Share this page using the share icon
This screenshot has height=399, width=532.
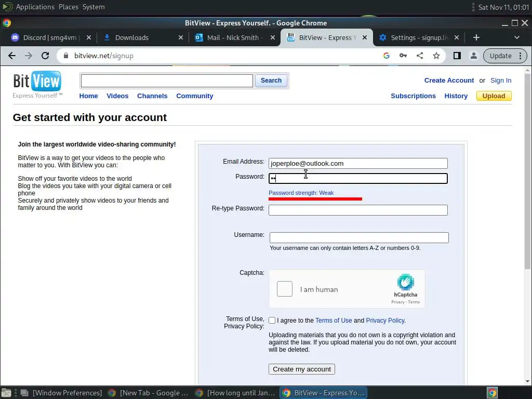420,56
